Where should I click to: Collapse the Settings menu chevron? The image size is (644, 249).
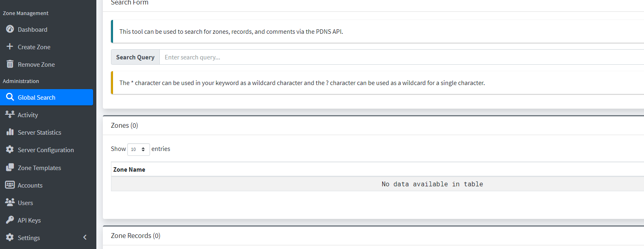point(85,237)
